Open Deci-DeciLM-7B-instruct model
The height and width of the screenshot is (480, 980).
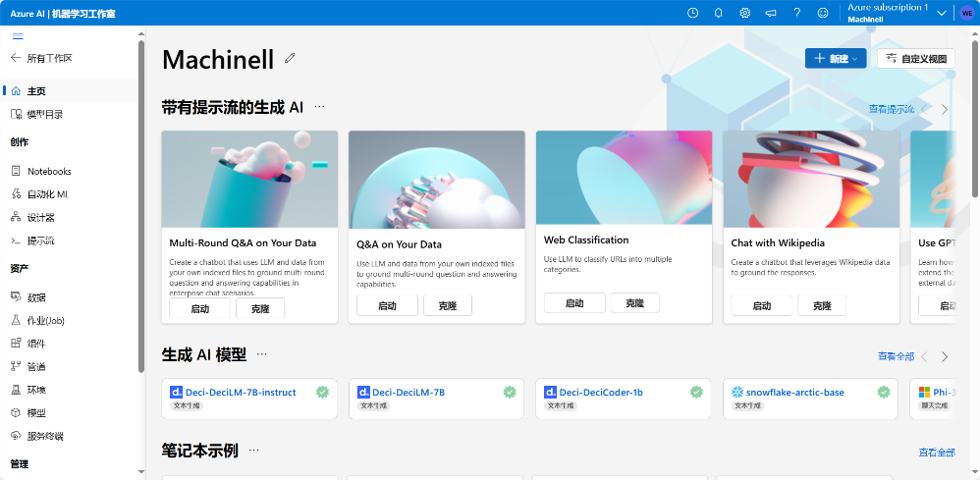tap(240, 393)
